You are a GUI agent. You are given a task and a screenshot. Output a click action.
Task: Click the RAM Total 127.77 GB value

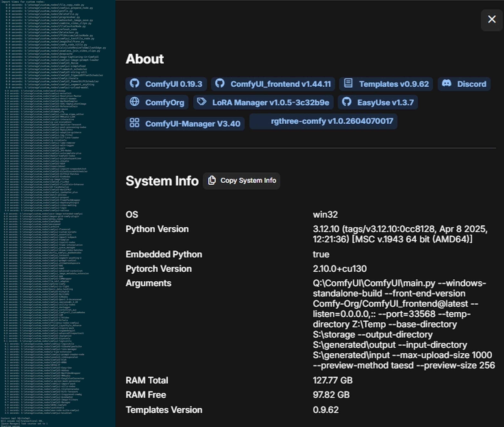332,380
